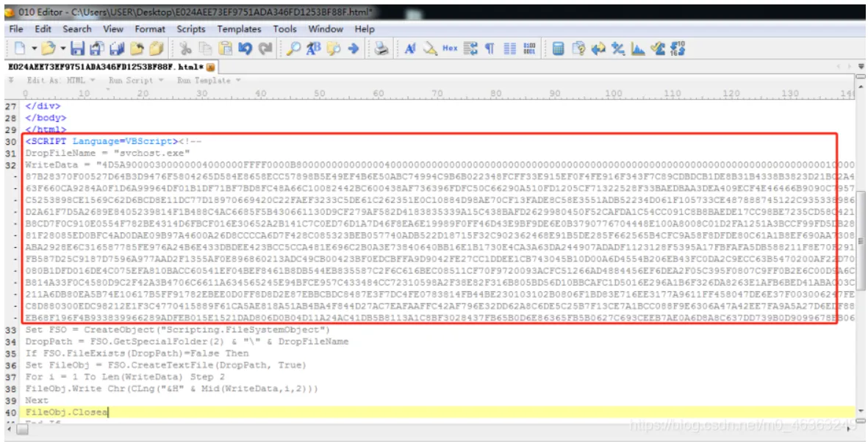
Task: Open the Help menu
Action: (365, 29)
